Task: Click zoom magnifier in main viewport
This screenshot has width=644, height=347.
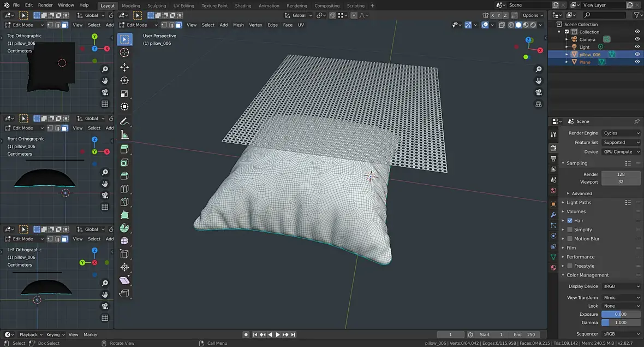Action: 539,69
